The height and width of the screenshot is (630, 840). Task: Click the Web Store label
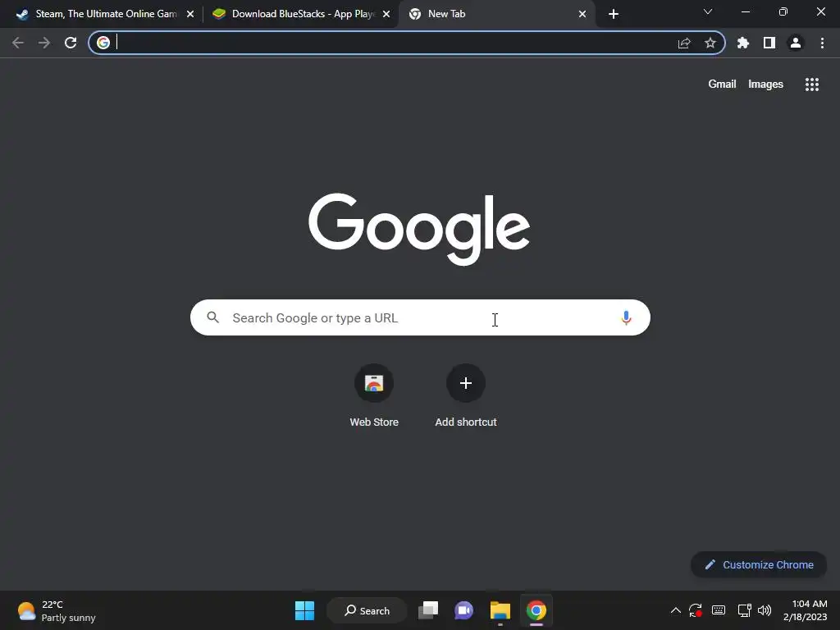pyautogui.click(x=374, y=422)
